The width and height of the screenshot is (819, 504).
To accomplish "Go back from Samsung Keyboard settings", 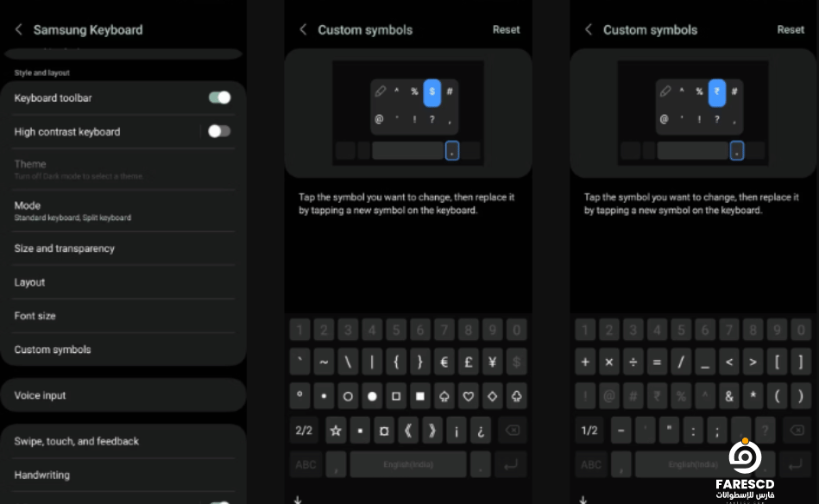I will 19,29.
